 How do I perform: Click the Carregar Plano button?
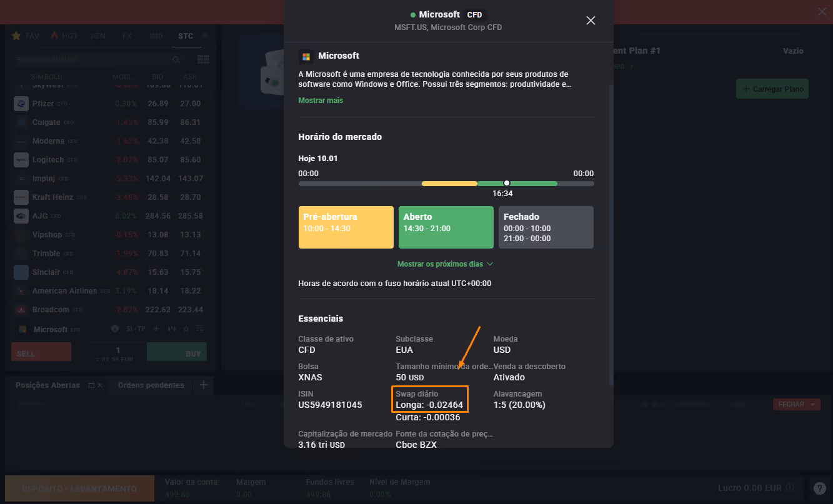coord(772,89)
